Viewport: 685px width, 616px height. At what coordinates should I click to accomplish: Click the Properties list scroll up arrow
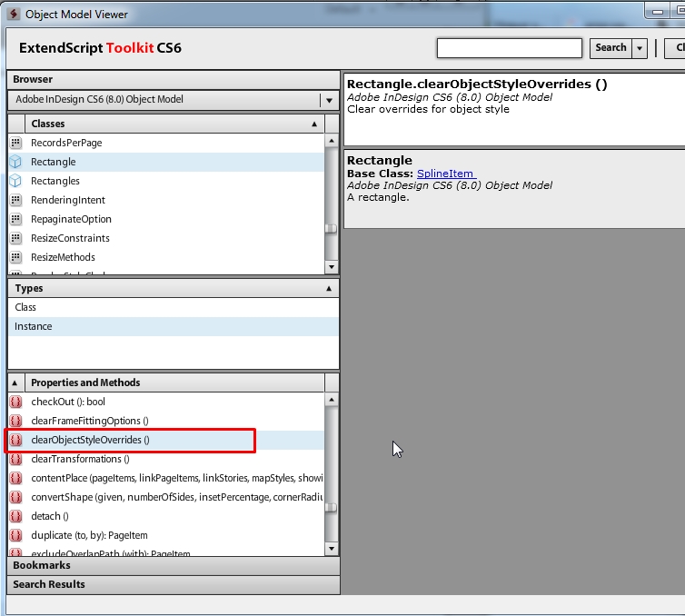click(332, 400)
